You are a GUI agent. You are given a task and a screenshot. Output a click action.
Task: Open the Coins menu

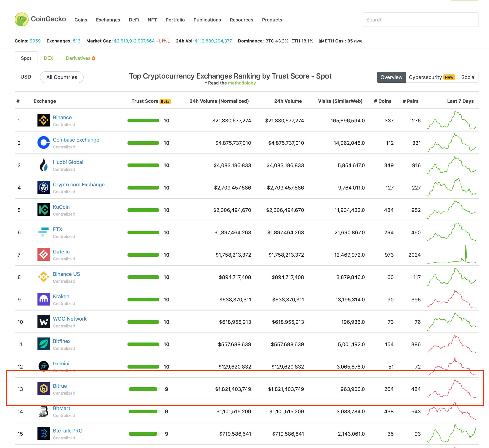(x=81, y=20)
